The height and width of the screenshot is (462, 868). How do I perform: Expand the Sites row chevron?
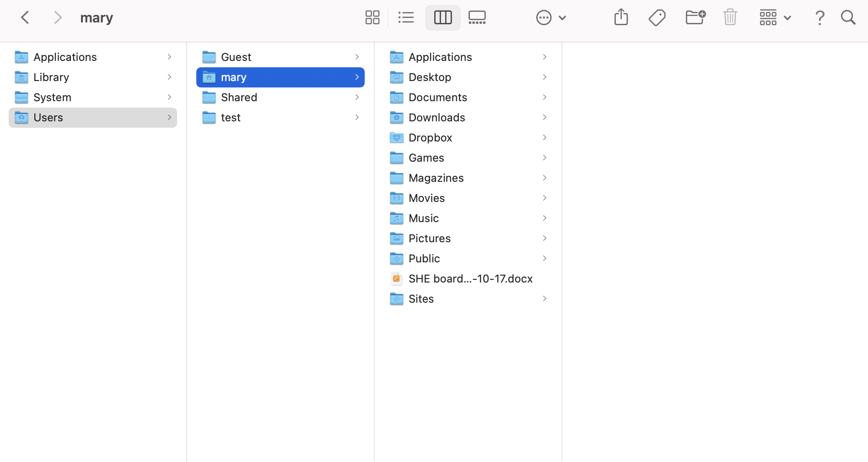545,299
